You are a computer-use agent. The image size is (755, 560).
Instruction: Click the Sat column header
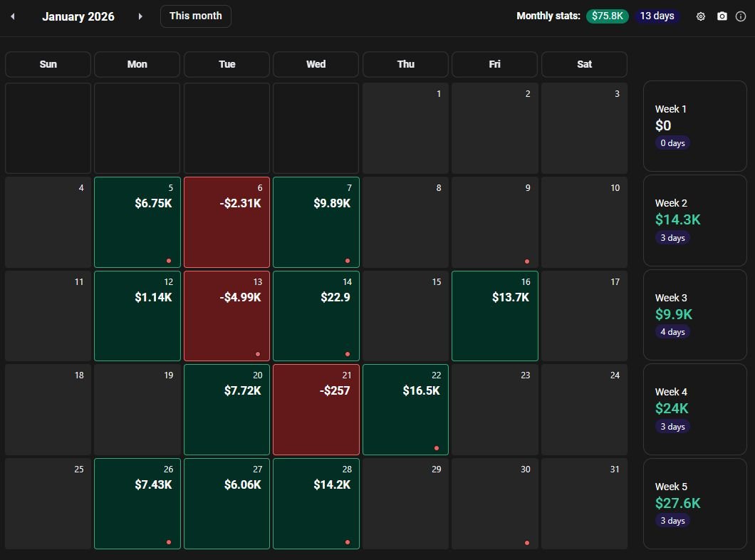tap(584, 64)
